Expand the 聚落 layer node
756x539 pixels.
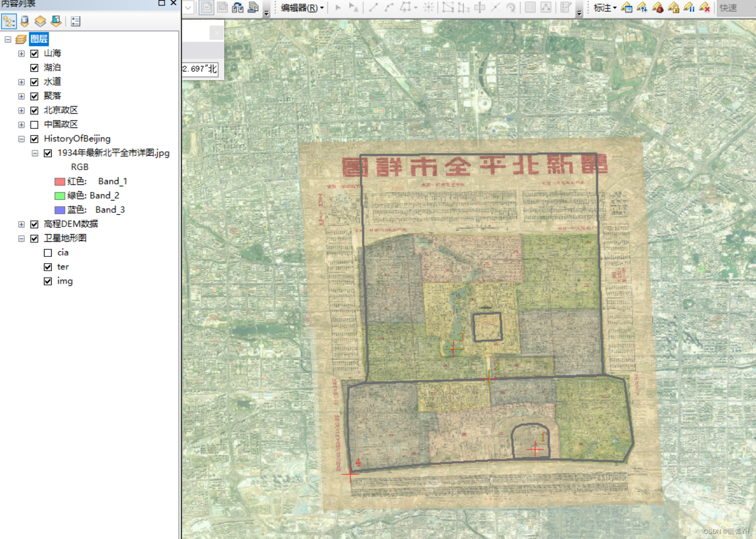21,96
